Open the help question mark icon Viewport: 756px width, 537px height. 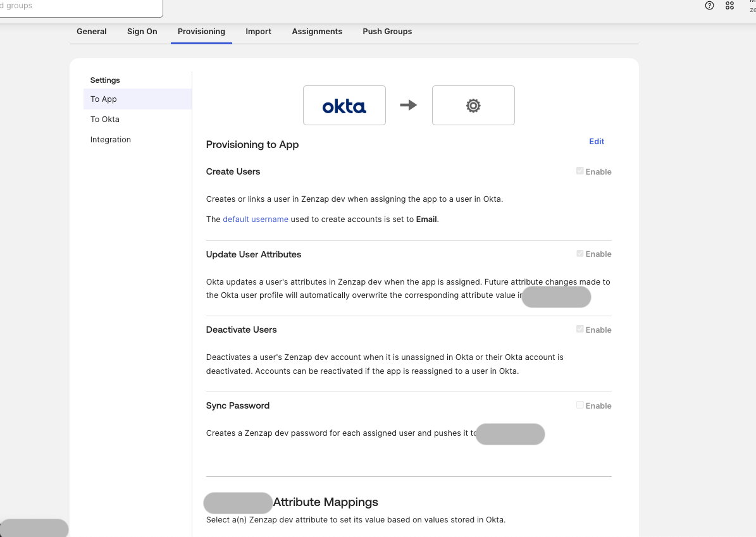pos(709,5)
